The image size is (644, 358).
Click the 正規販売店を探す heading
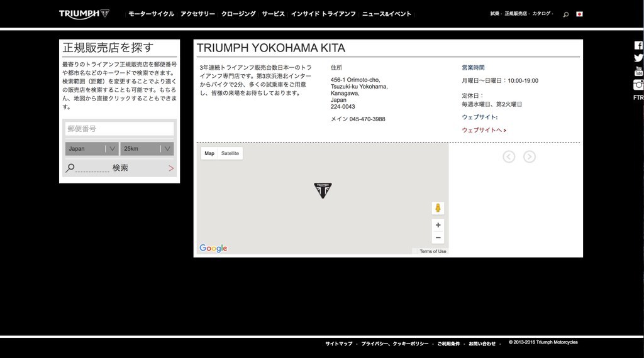tap(108, 48)
